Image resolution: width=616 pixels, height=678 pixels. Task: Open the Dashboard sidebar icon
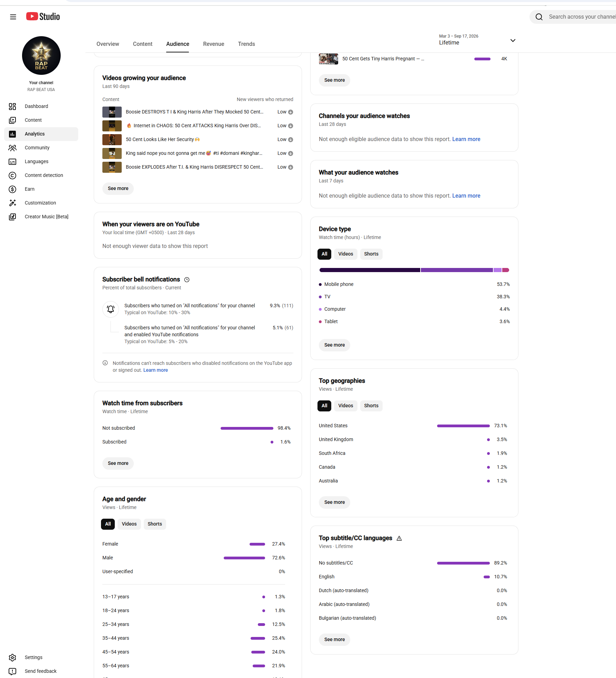[12, 106]
